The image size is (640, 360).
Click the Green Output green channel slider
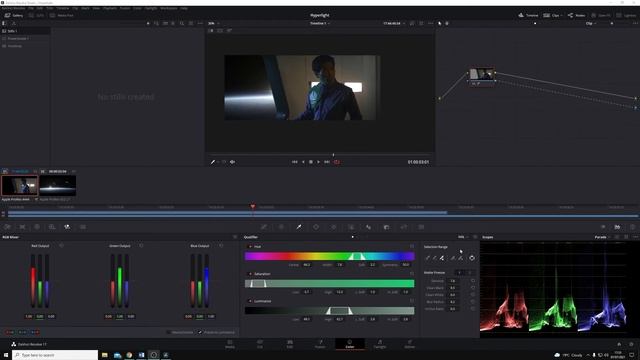coord(120,281)
